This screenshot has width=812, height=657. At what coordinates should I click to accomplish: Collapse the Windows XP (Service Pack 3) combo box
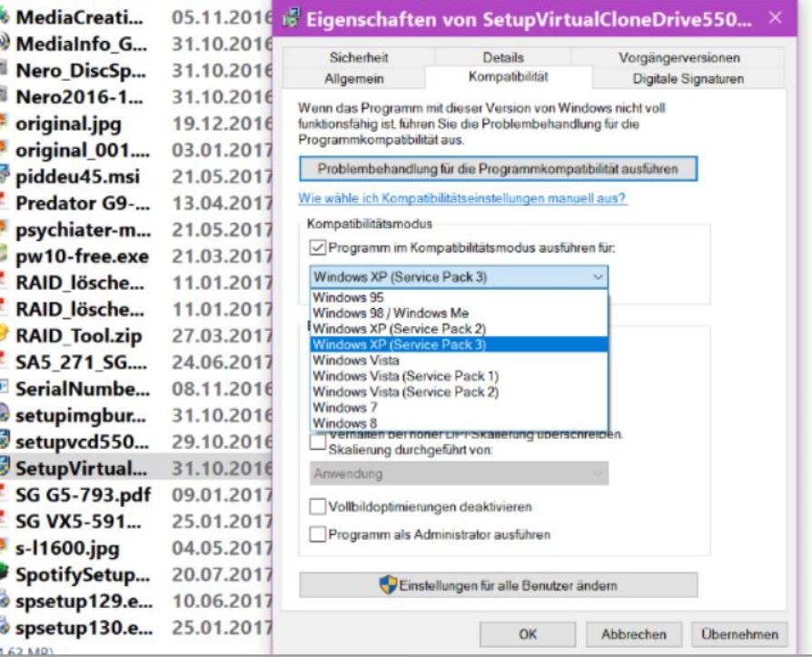coord(459,277)
